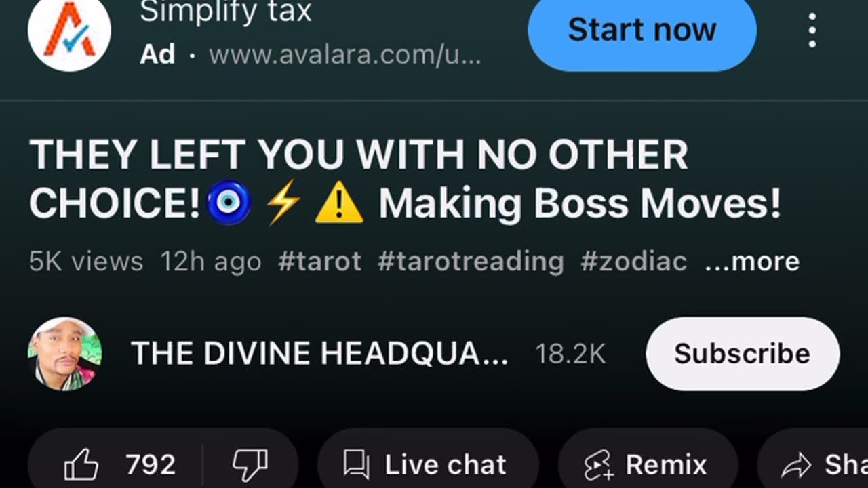Tap the thumbs-down dislike icon
The height and width of the screenshot is (488, 868).
point(250,465)
